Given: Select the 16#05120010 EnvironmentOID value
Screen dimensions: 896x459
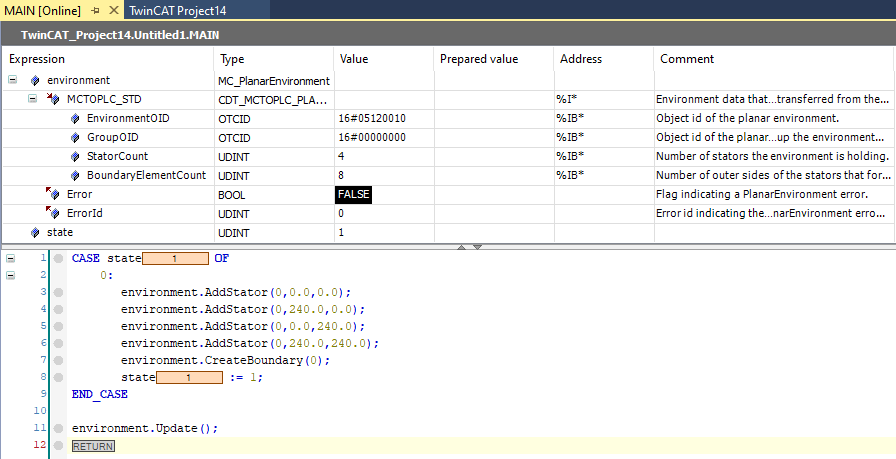Looking at the screenshot, I should pos(372,119).
